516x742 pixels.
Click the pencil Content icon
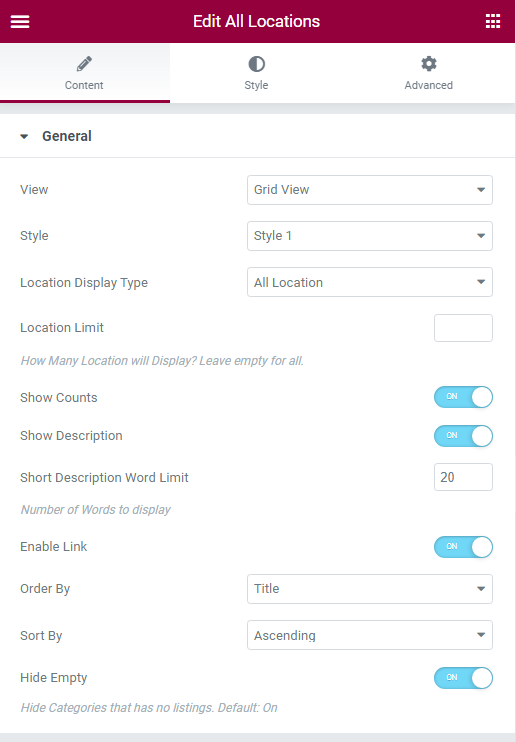tap(84, 64)
